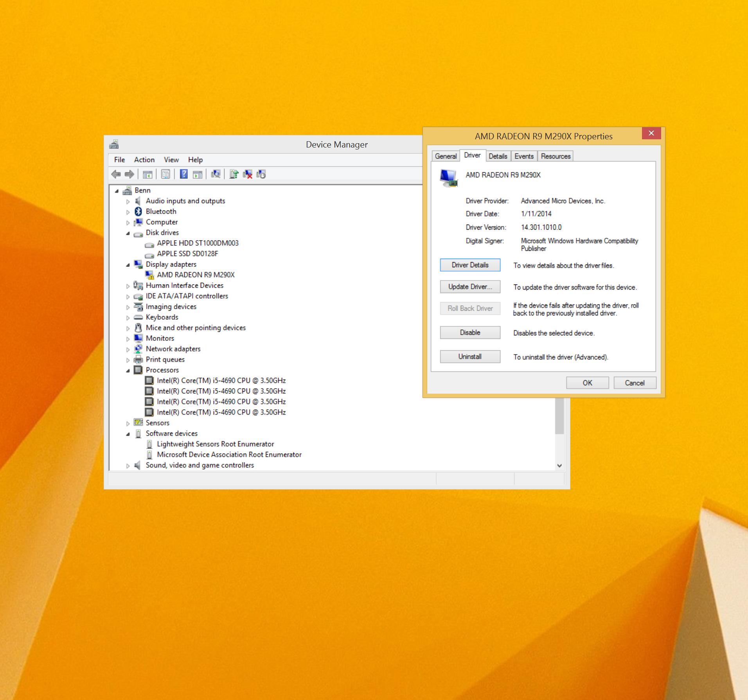The height and width of the screenshot is (700, 748).
Task: Click Cancel in the Properties dialog
Action: [635, 383]
